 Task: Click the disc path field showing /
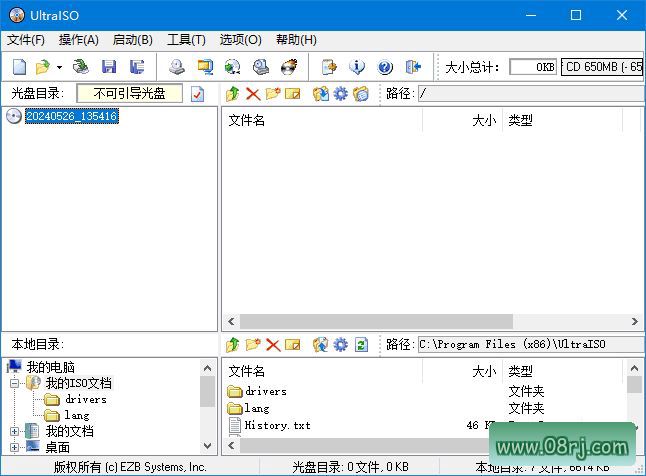pyautogui.click(x=531, y=94)
